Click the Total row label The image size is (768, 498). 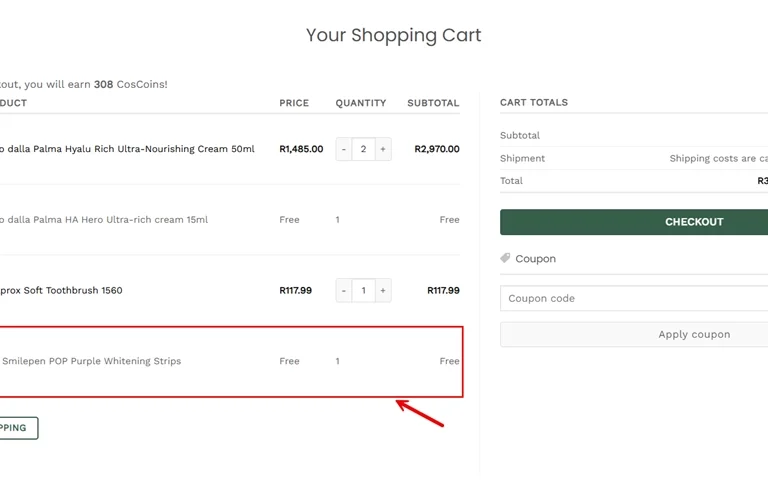point(511,181)
